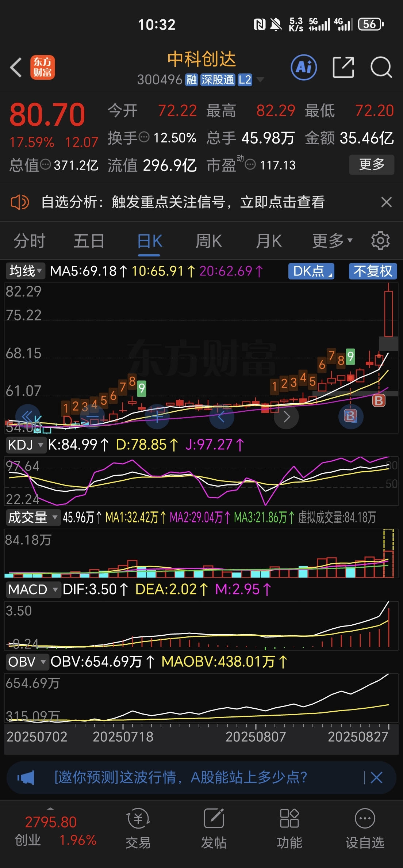
Task: Tap the double-left arrow chart control
Action: [28, 416]
